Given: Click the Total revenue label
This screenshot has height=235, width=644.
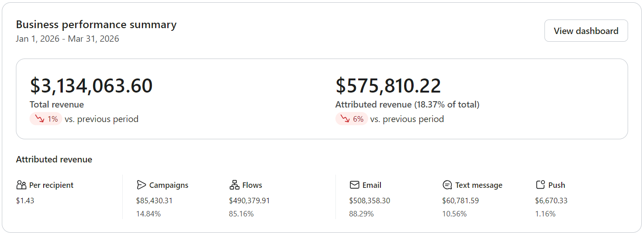Looking at the screenshot, I should click(57, 105).
